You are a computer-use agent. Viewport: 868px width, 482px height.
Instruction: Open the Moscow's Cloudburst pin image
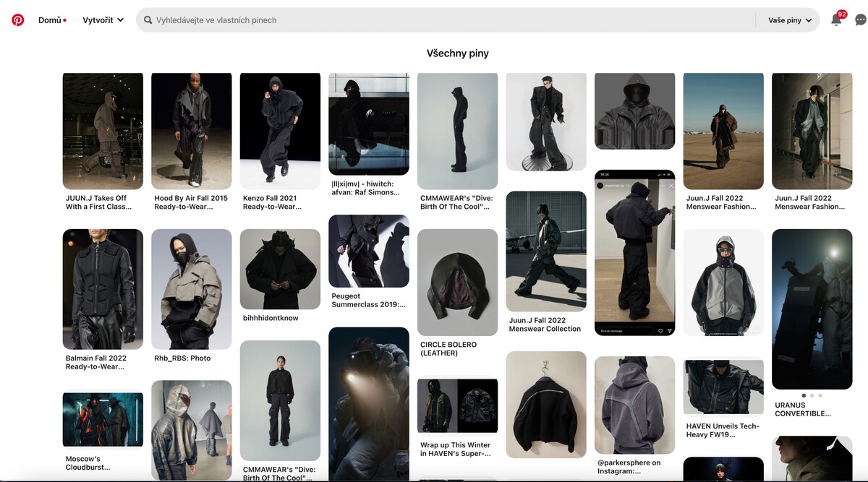pyautogui.click(x=103, y=419)
